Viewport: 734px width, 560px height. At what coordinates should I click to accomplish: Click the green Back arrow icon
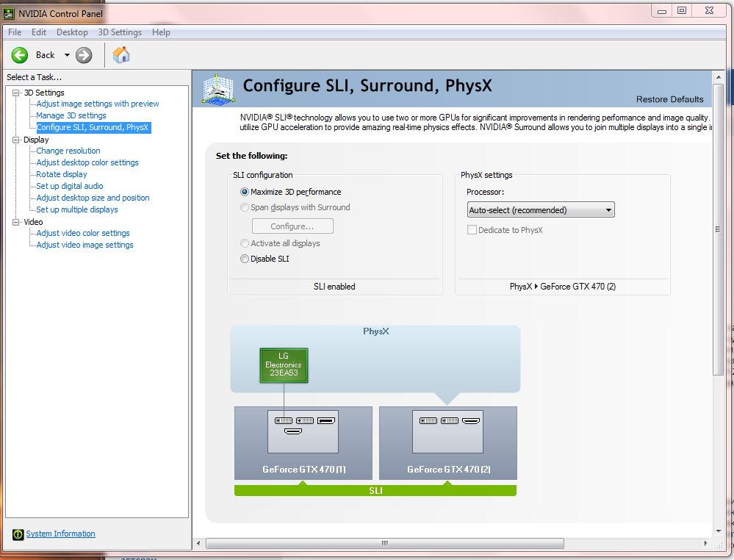pyautogui.click(x=20, y=55)
